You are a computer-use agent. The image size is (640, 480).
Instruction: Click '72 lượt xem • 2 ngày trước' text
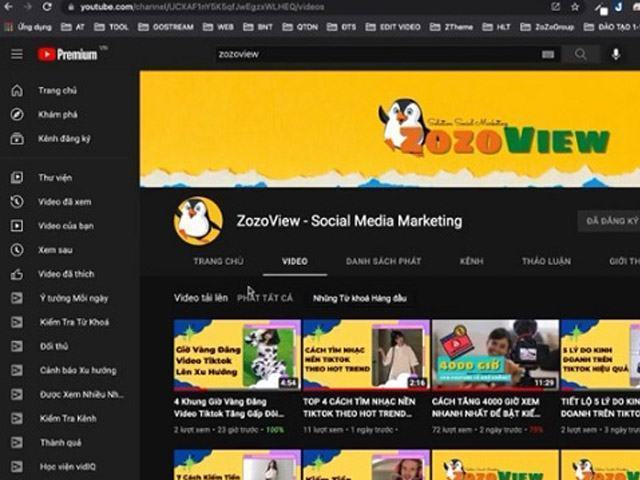(x=477, y=430)
